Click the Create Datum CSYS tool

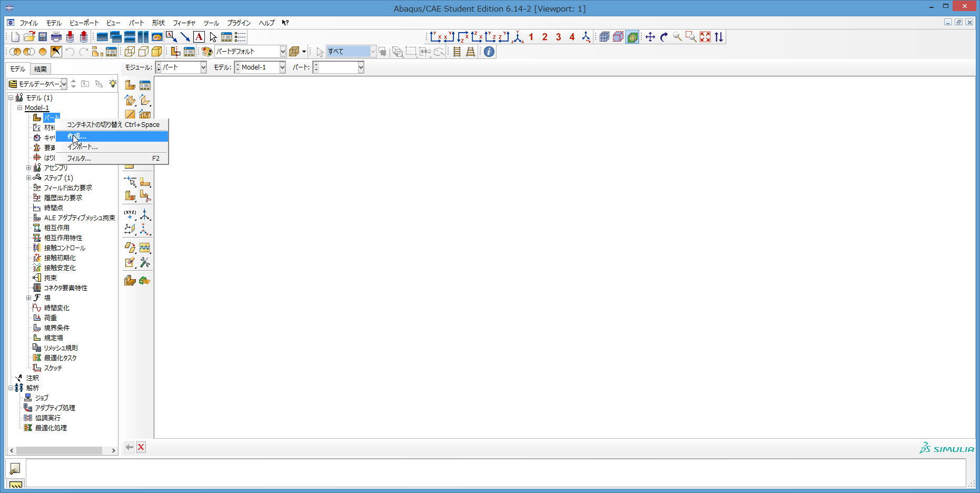(145, 229)
